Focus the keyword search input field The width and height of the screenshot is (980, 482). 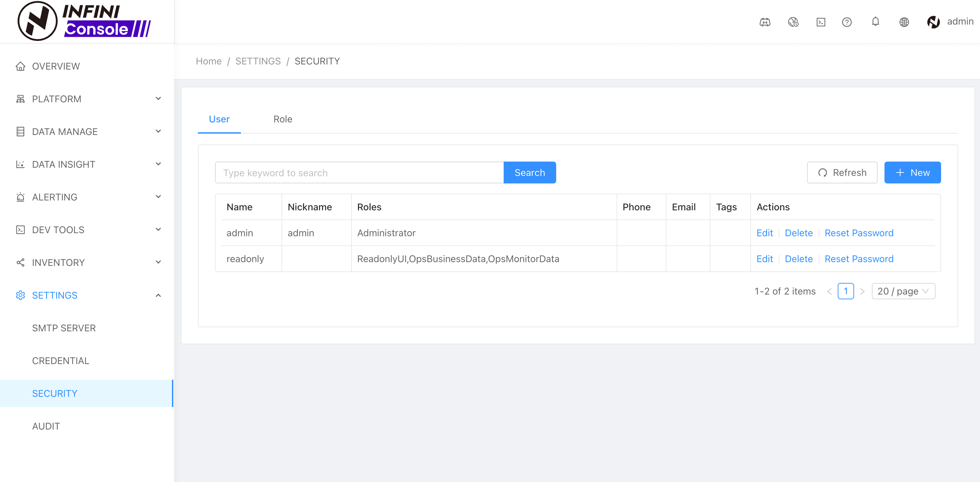pyautogui.click(x=359, y=173)
